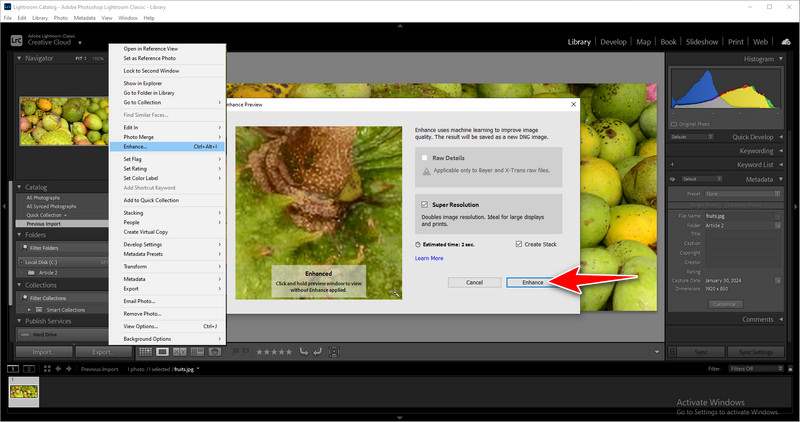The width and height of the screenshot is (800, 422).
Task: Expand the Quick Develop panel
Action: pos(781,137)
